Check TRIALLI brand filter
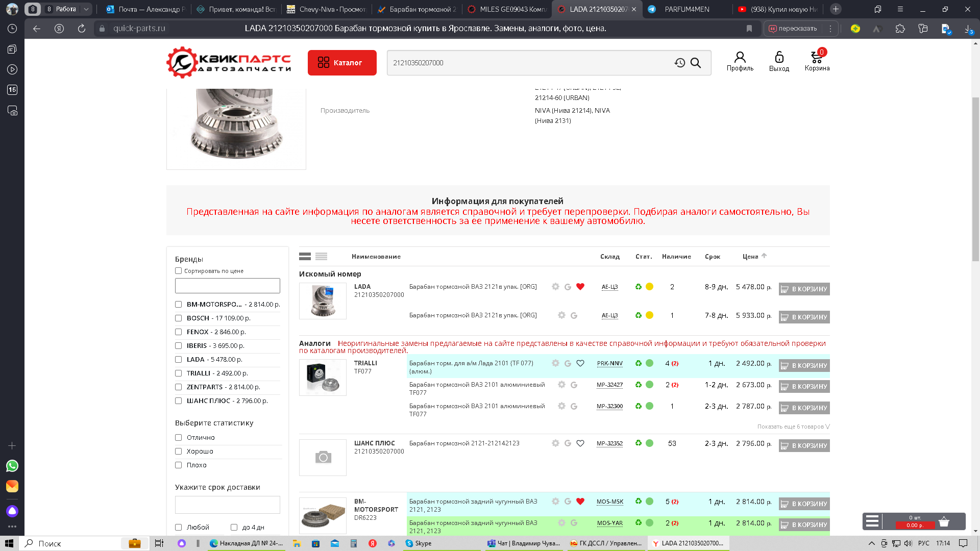This screenshot has width=980, height=551. pos(178,373)
